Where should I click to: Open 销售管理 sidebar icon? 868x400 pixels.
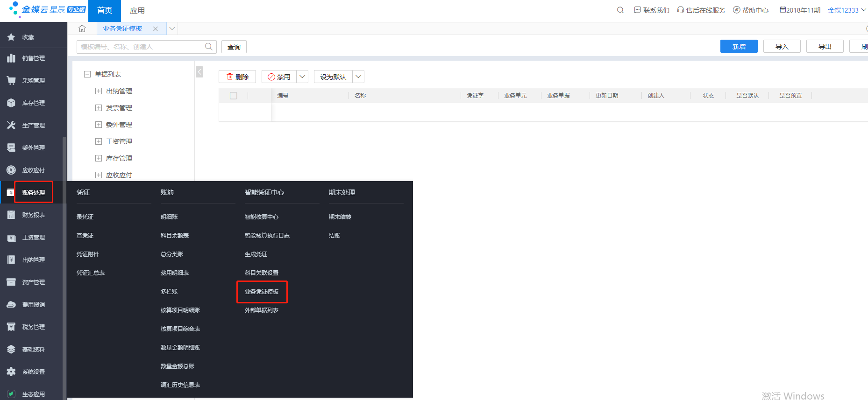pos(11,58)
